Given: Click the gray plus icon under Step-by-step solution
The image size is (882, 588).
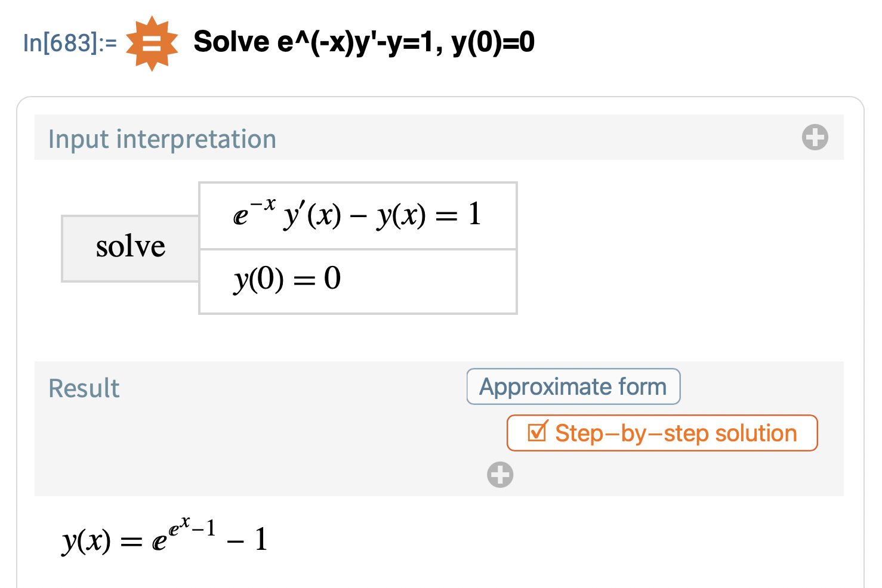Looking at the screenshot, I should [x=499, y=475].
